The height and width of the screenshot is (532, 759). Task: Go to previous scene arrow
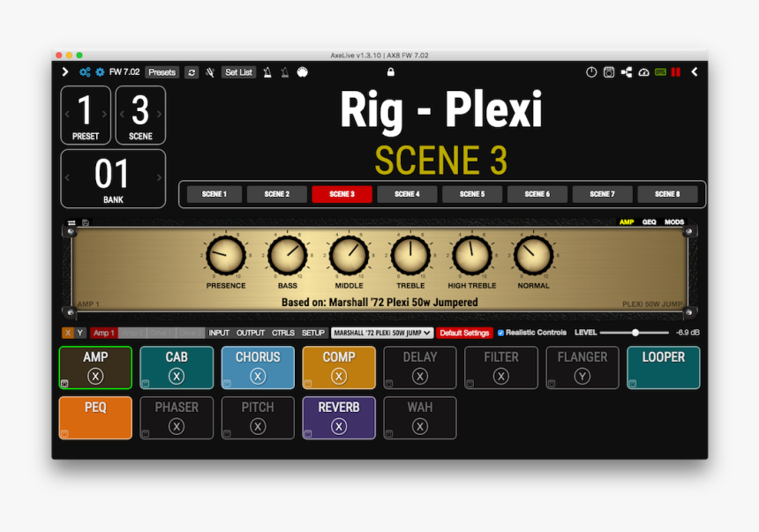(122, 114)
